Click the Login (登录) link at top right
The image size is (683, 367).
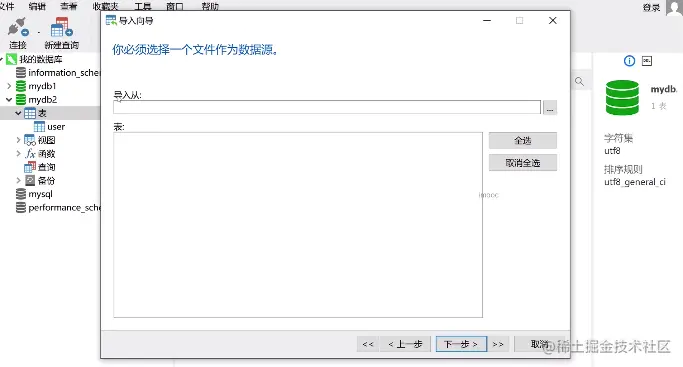[x=652, y=7]
